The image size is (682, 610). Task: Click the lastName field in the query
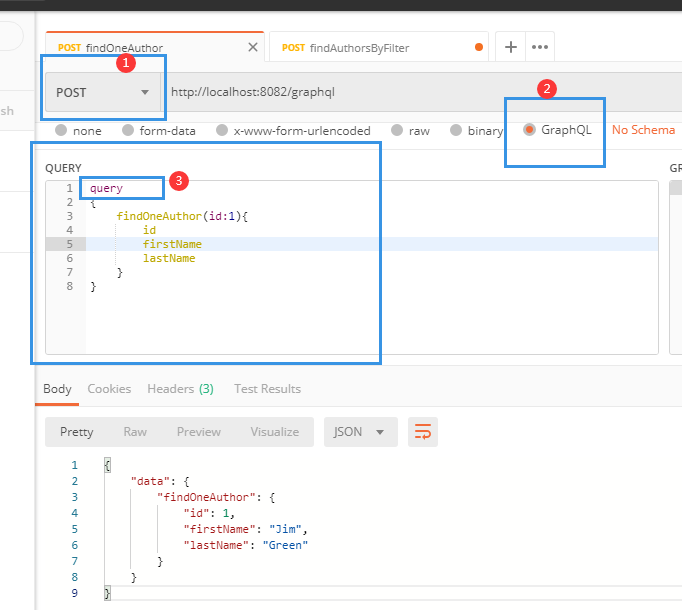(169, 258)
